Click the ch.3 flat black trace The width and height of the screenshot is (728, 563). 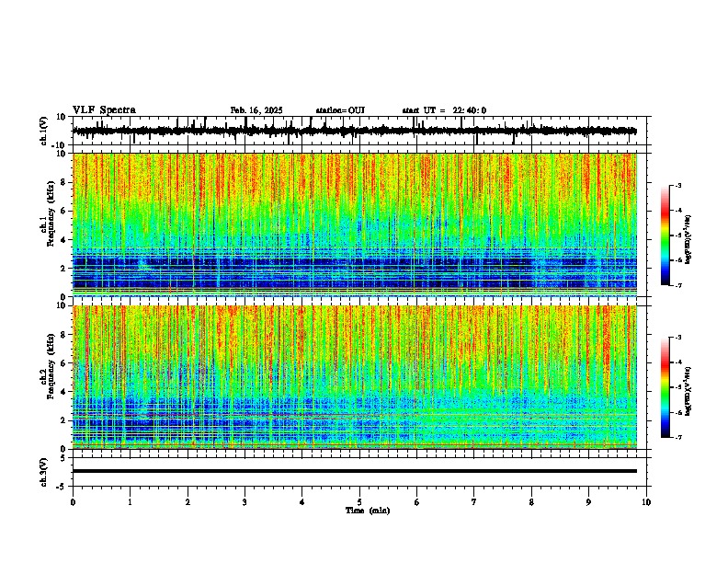355,471
